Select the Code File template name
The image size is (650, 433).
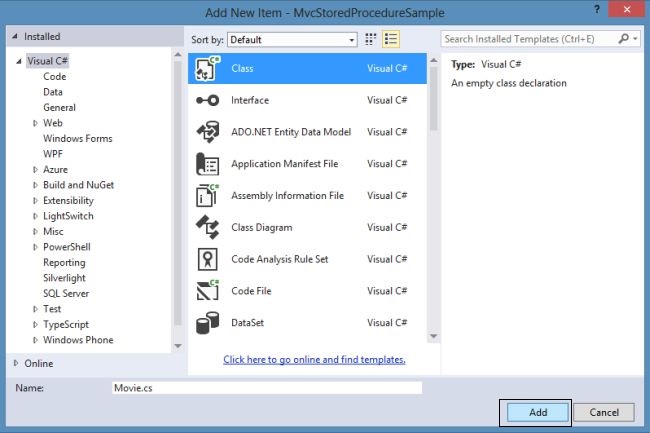251,291
